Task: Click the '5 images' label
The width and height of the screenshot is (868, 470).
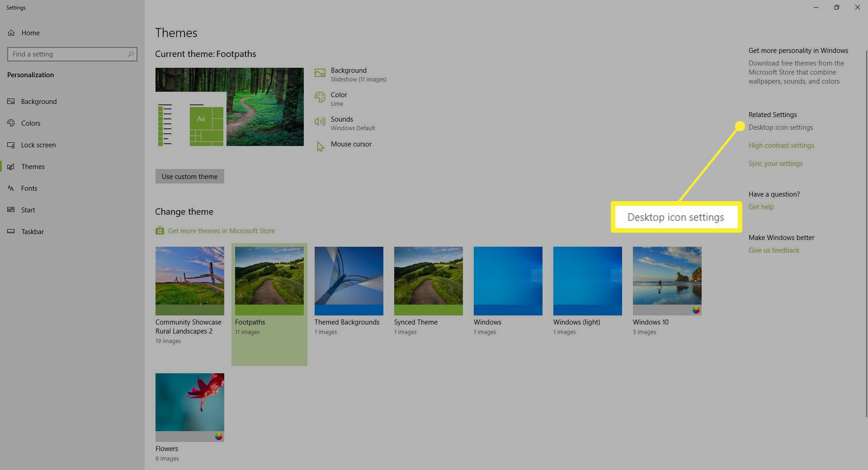Action: (645, 332)
